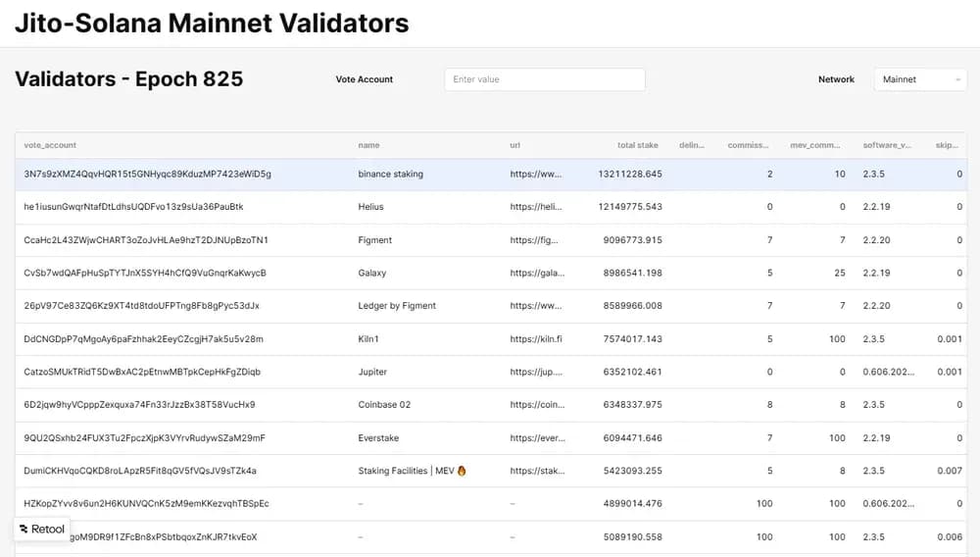Open the kiln.fi URL link
Screen dimensions: 980x557
click(536, 339)
